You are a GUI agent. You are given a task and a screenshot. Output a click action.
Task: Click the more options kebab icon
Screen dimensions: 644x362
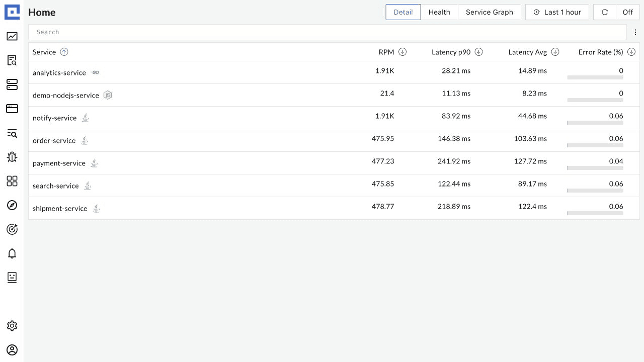(x=635, y=32)
